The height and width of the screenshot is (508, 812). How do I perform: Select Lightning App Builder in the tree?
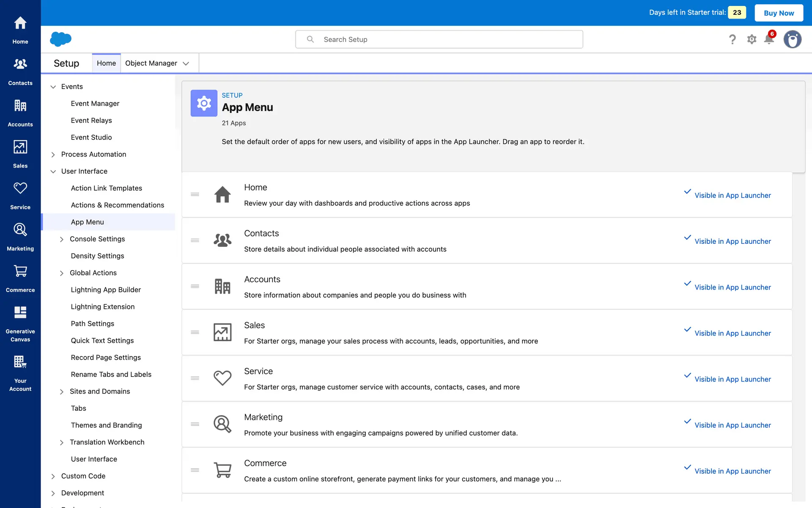click(x=106, y=290)
